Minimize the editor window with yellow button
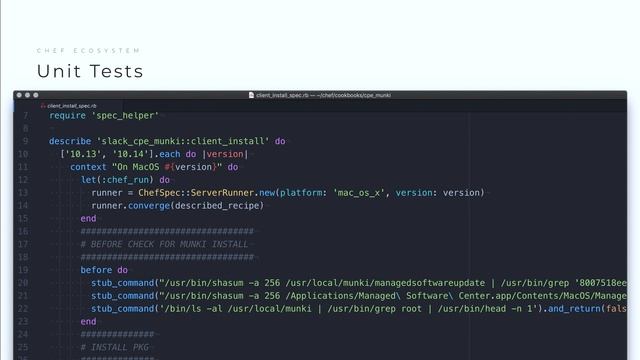640x360 pixels. (x=27, y=95)
